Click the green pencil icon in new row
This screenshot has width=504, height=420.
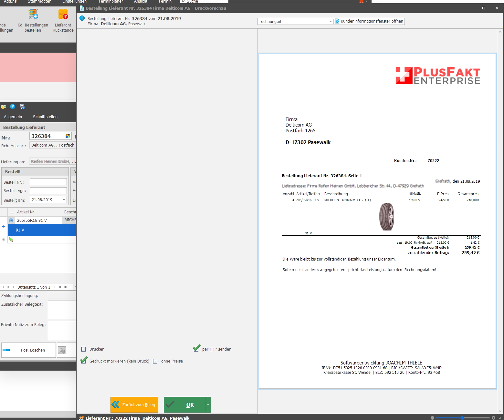tap(11, 240)
